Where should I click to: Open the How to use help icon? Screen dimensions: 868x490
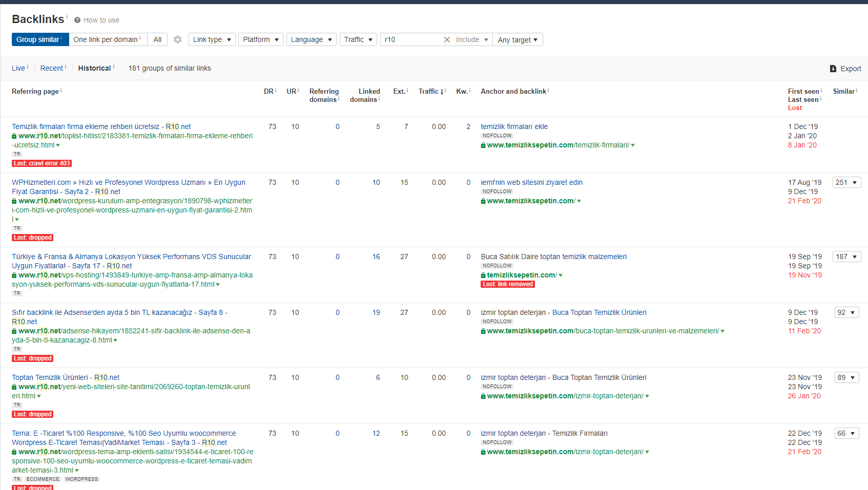(x=77, y=20)
